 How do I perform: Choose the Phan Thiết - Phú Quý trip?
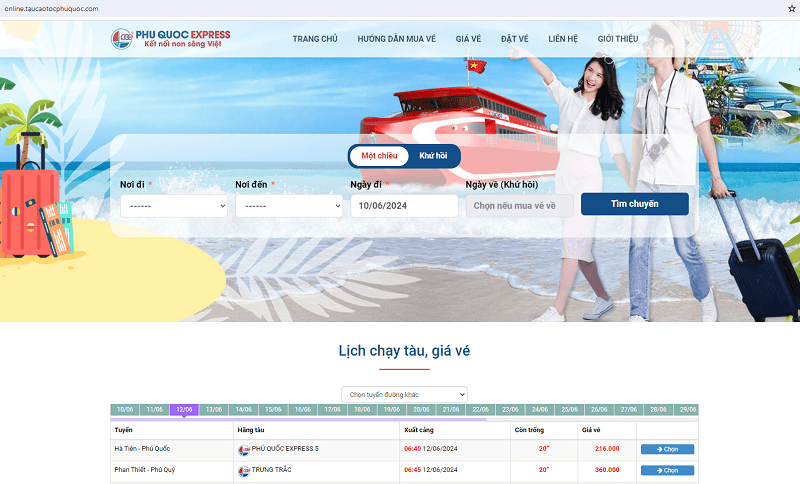[x=667, y=470]
